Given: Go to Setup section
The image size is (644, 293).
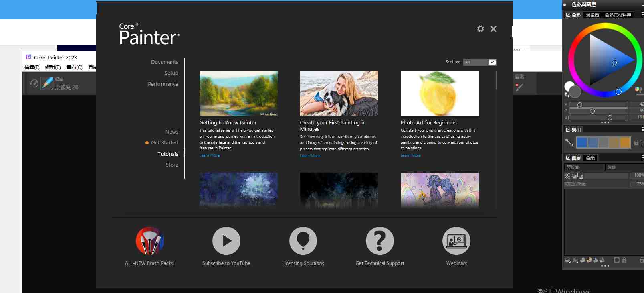Looking at the screenshot, I should point(171,73).
